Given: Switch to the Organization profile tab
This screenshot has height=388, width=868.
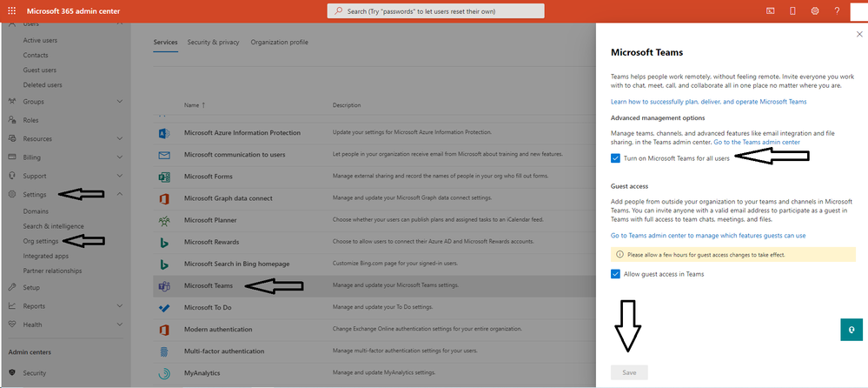Looking at the screenshot, I should (280, 42).
